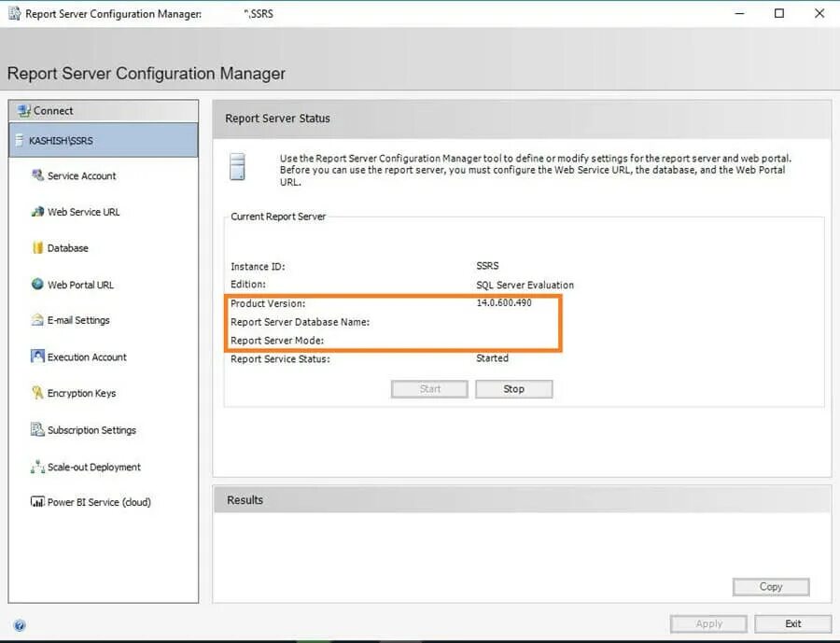Click the Execution Account icon
This screenshot has height=643, width=840.
tap(37, 356)
